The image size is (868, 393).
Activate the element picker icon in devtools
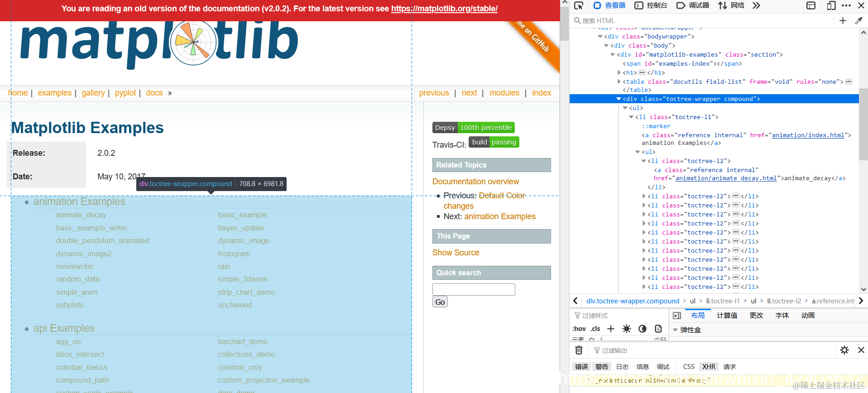[579, 5]
